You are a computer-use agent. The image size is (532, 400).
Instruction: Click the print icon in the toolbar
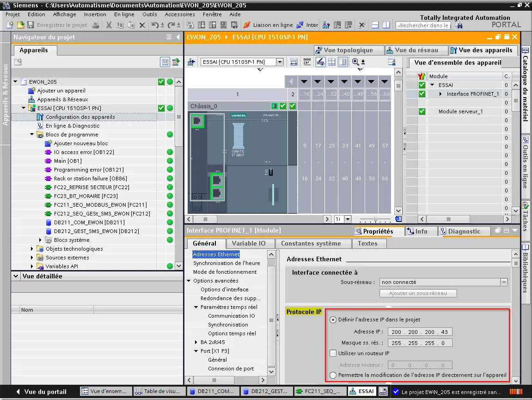(96, 25)
